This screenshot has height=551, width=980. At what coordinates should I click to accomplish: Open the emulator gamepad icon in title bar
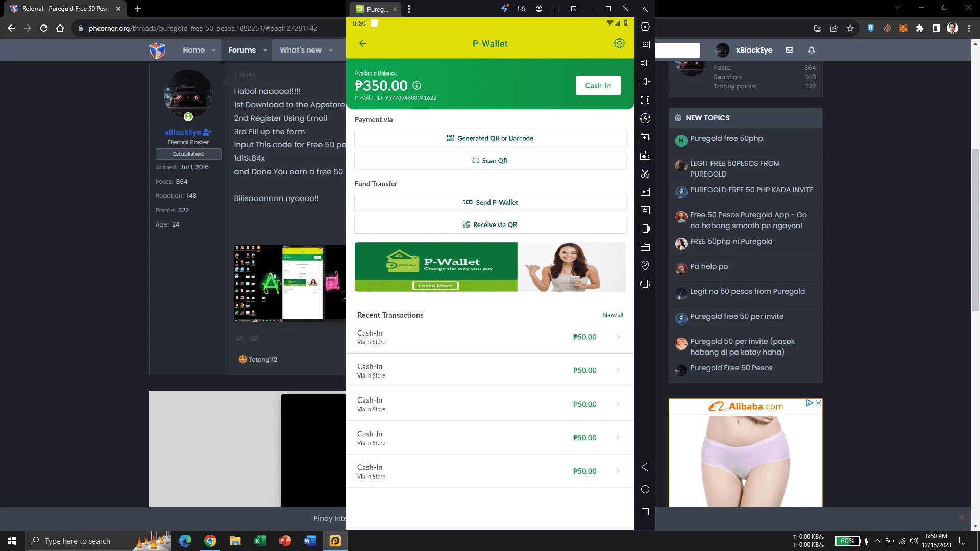click(521, 9)
